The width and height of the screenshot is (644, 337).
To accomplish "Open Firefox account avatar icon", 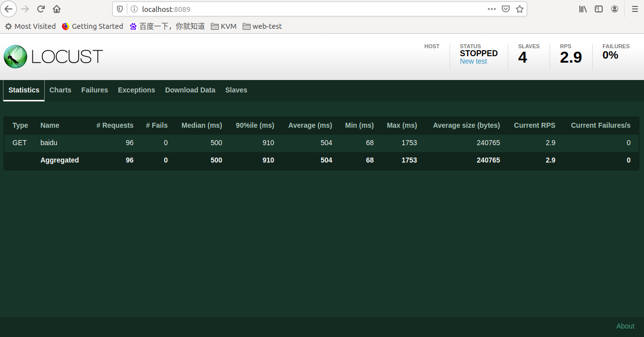I will click(615, 9).
